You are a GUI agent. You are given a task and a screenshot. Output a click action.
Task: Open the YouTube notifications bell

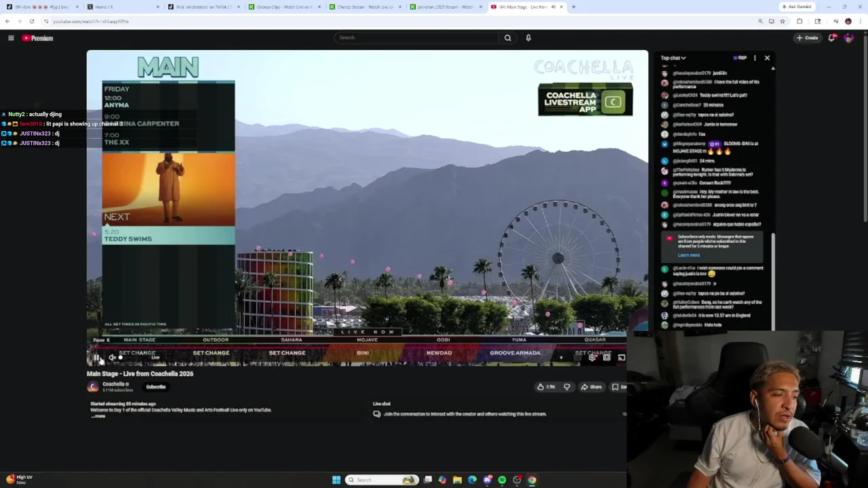pyautogui.click(x=831, y=38)
